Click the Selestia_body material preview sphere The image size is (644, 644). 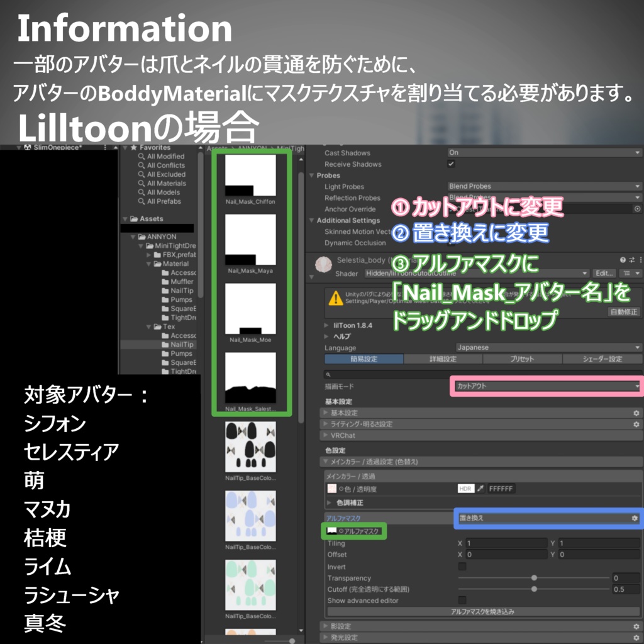tap(323, 265)
